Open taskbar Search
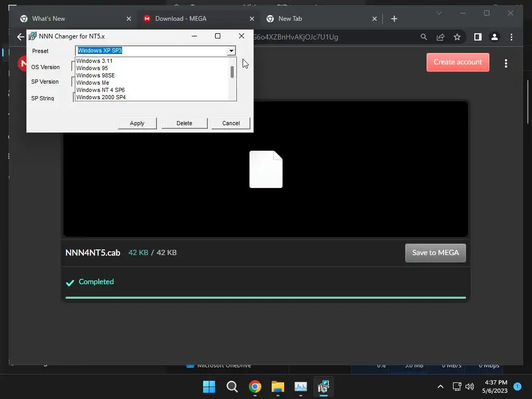The image size is (532, 399). [232, 387]
